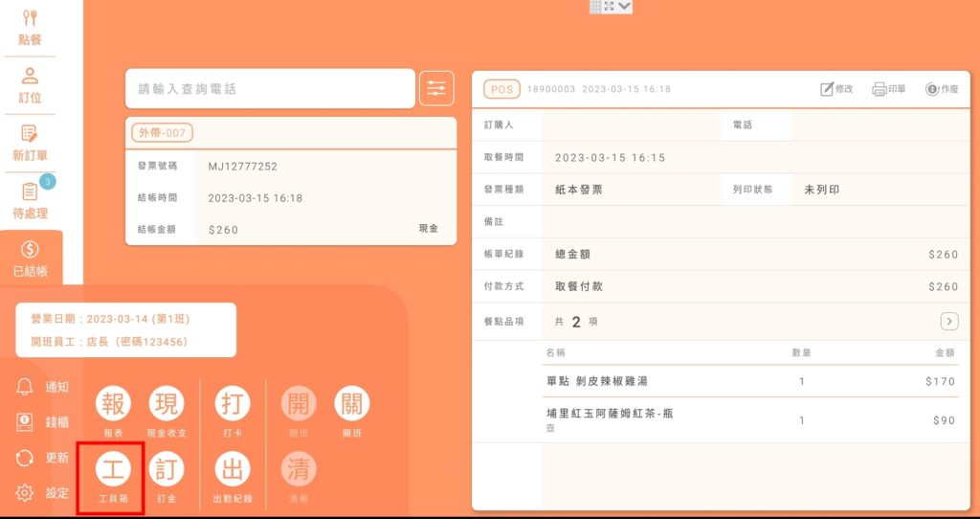980x519 pixels.
Task: Open the 錢櫃 cash drawer
Action: pos(42,422)
